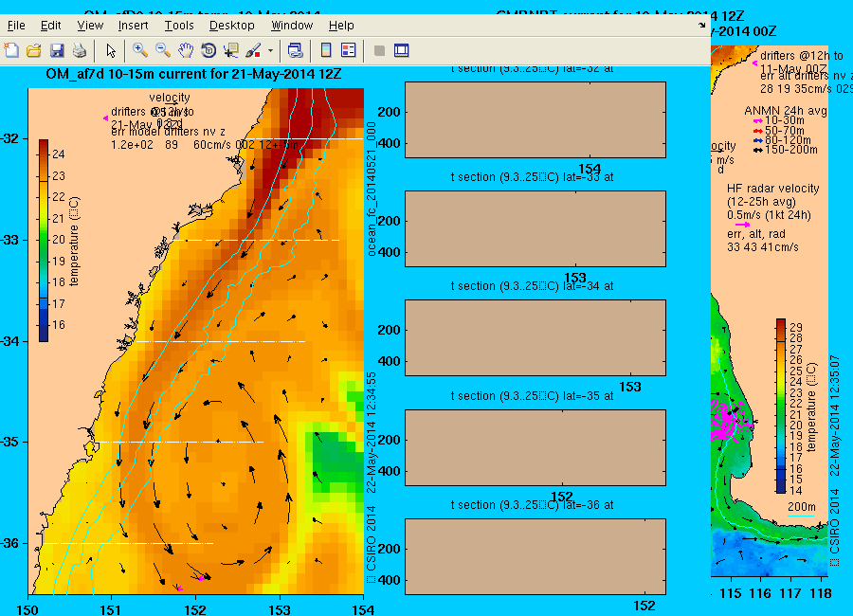Click the bold '153' label below lat=-33 section
The height and width of the screenshot is (616, 853).
point(575,278)
